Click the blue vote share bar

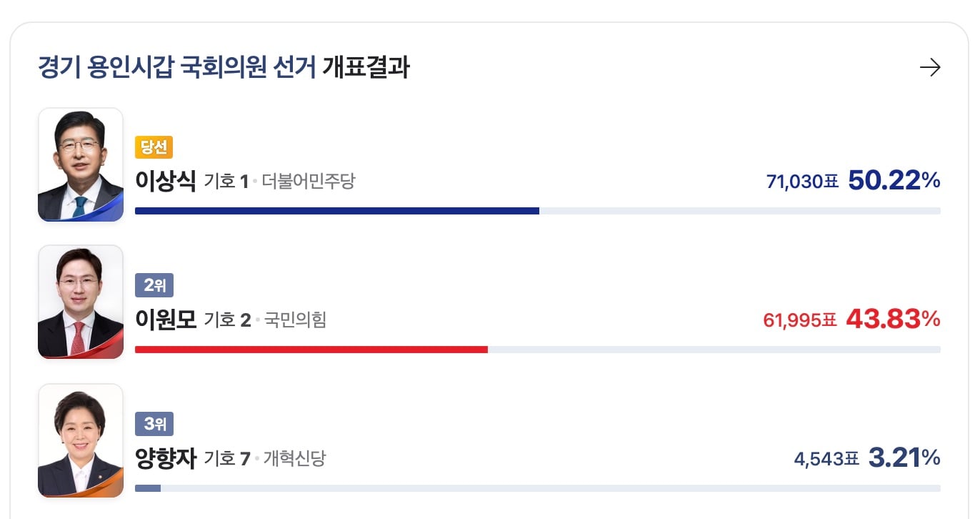(x=337, y=211)
